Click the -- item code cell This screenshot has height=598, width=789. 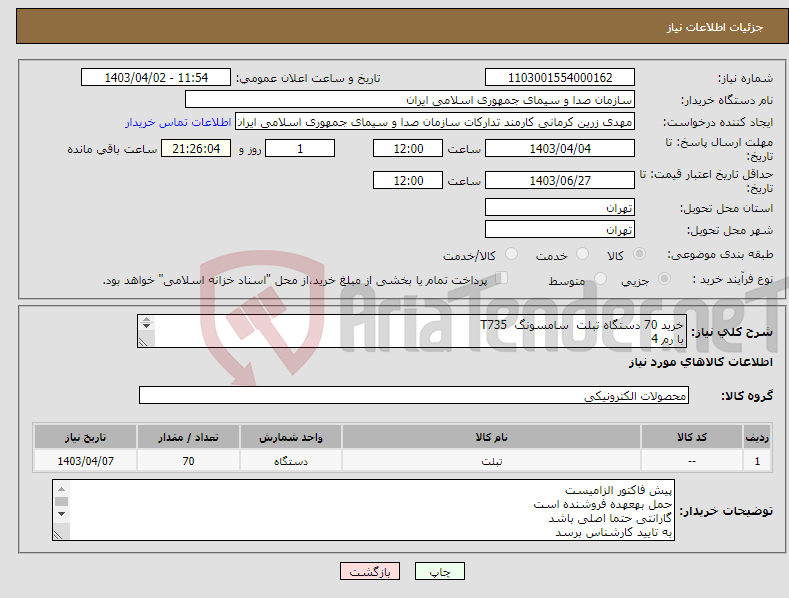coord(692,461)
